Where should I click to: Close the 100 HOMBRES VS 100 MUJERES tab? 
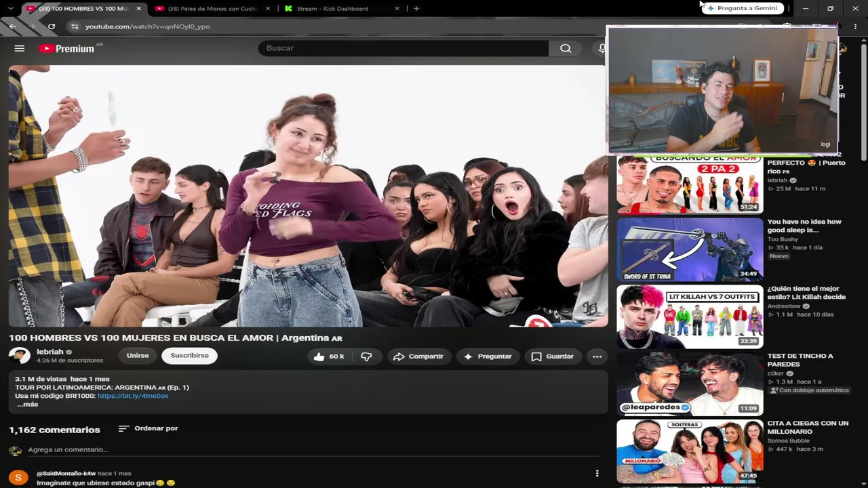tap(139, 8)
